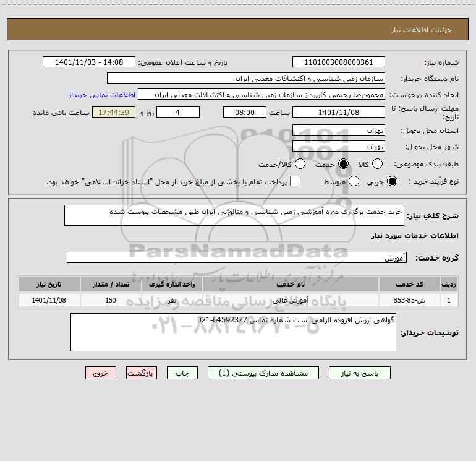Click the deadline time 08:00 field

245,112
